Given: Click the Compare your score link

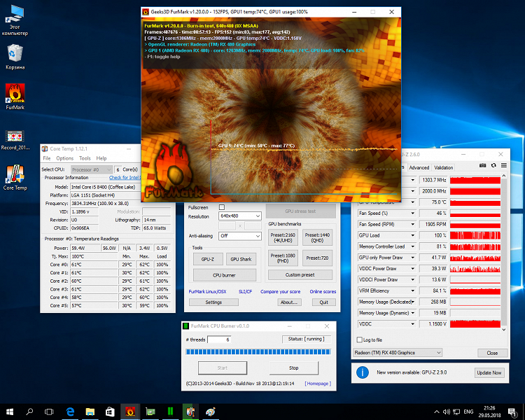Looking at the screenshot, I should point(280,291).
